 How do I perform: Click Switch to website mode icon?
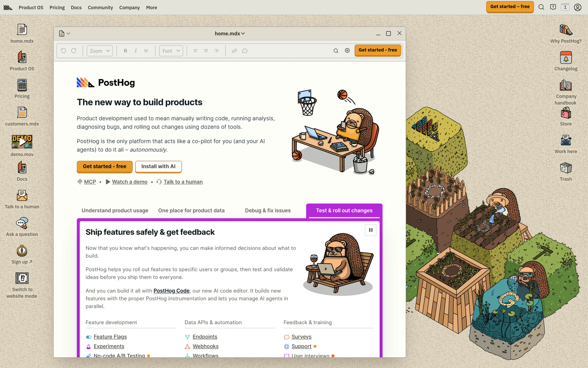point(22,278)
